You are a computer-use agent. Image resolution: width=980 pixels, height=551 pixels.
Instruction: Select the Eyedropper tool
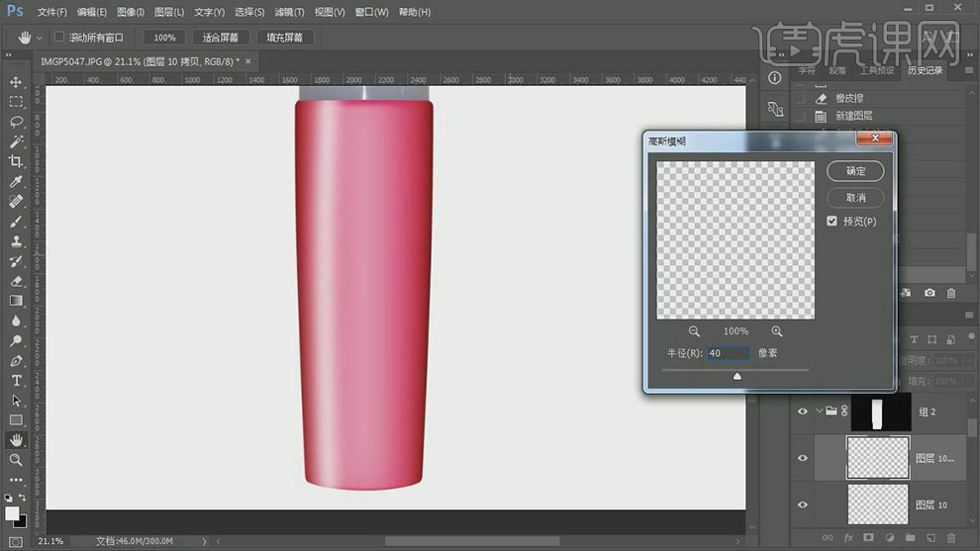(x=16, y=182)
